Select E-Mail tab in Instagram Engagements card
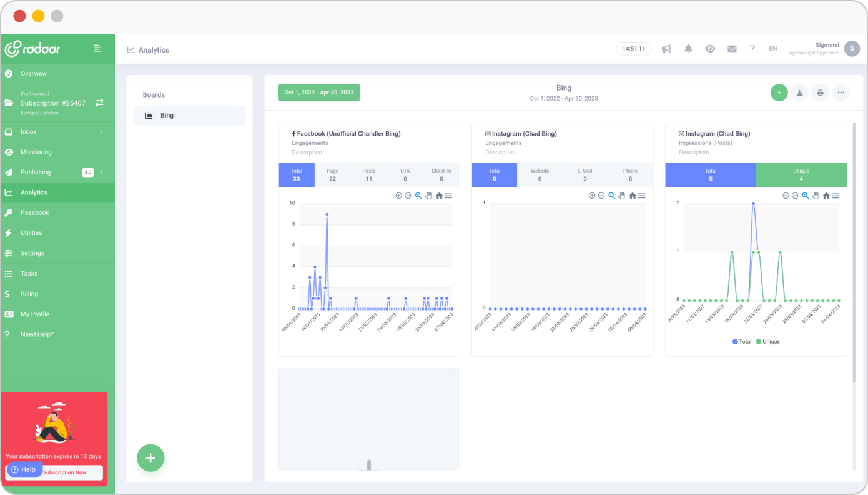The image size is (868, 495). (x=585, y=175)
